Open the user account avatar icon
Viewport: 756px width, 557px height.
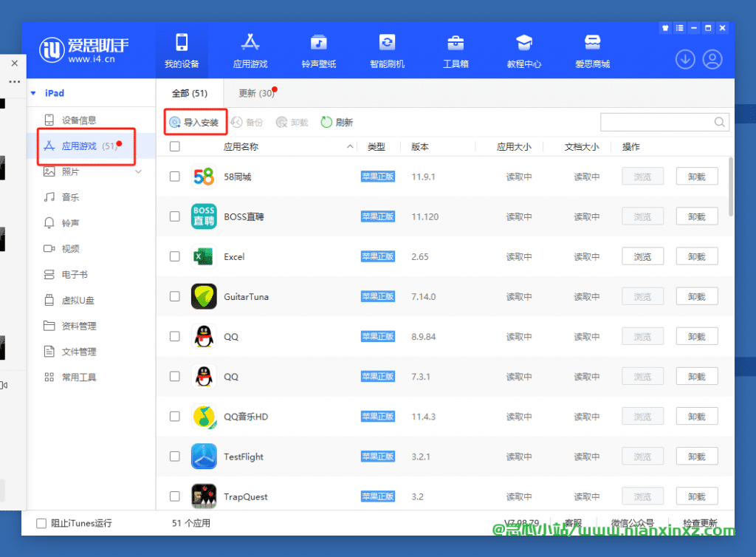point(712,60)
